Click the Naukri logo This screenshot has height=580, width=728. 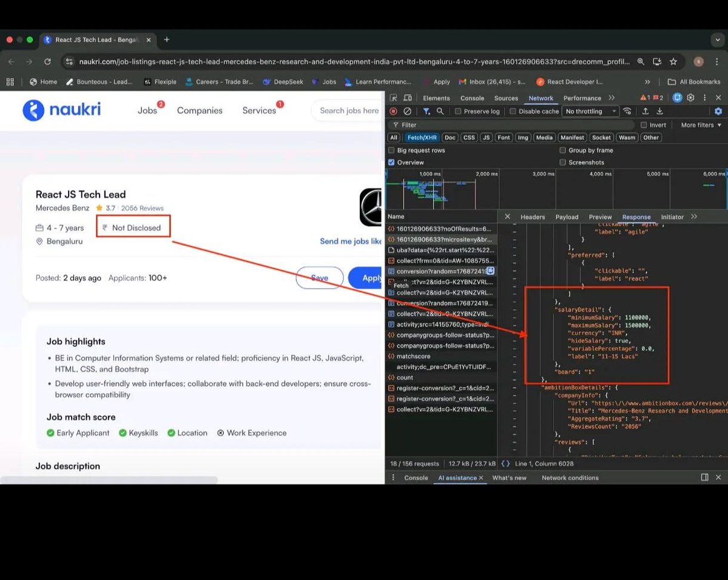pyautogui.click(x=61, y=110)
